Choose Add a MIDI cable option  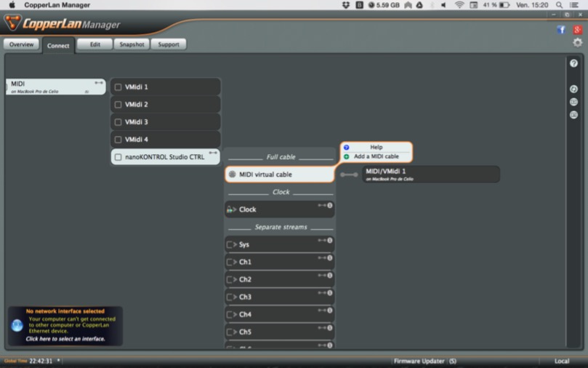click(x=376, y=156)
